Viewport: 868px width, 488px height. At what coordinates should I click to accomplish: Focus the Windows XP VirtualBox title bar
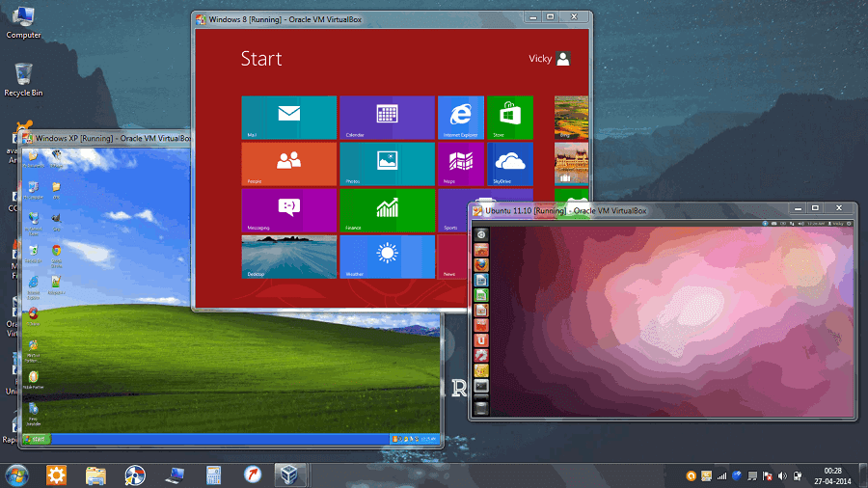(108, 138)
